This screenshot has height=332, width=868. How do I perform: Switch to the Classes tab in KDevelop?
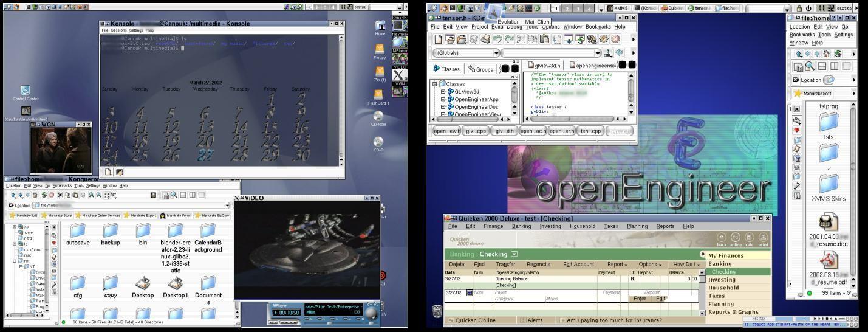point(446,69)
